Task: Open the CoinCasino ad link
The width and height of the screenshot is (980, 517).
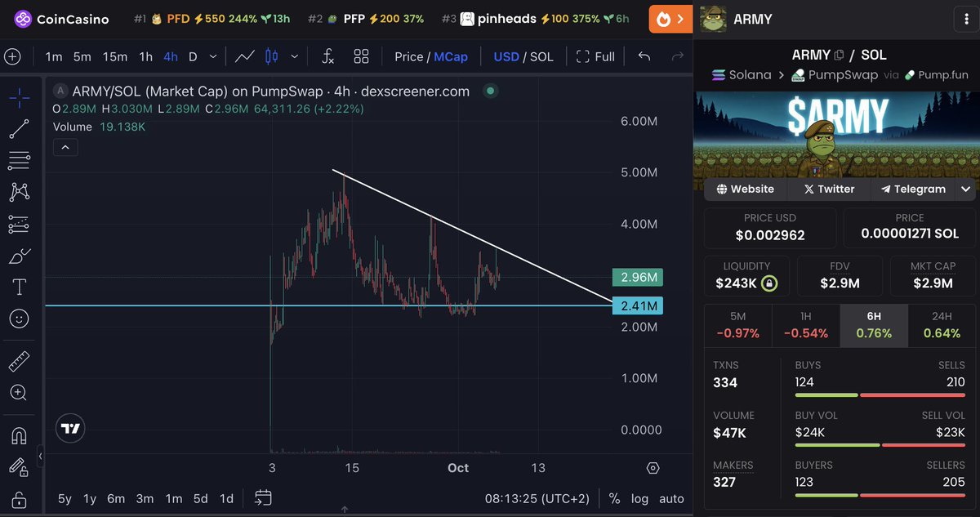Action: [x=61, y=19]
